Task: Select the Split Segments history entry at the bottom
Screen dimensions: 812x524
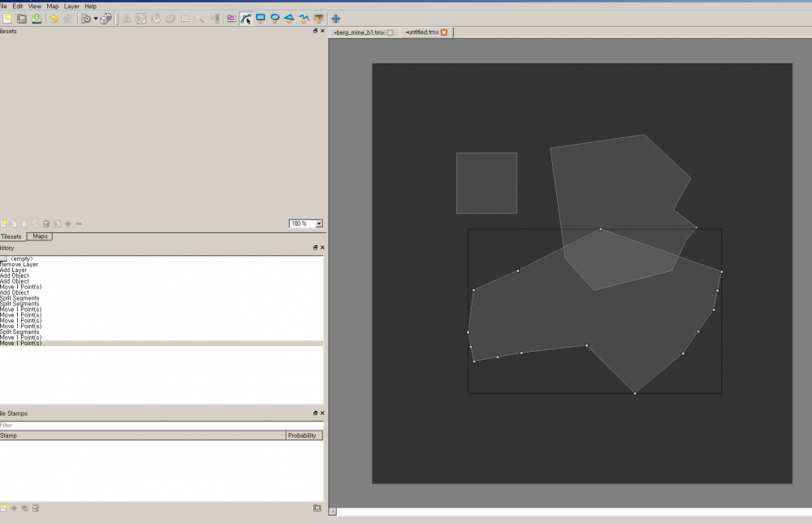Action: (19, 332)
